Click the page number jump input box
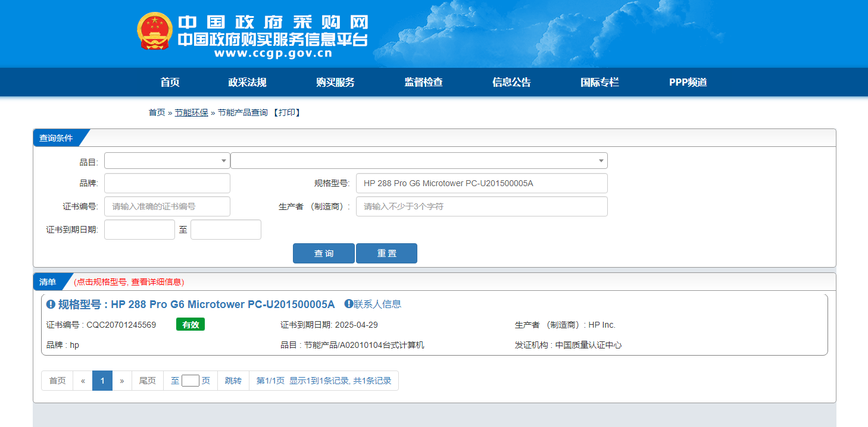 pos(191,381)
